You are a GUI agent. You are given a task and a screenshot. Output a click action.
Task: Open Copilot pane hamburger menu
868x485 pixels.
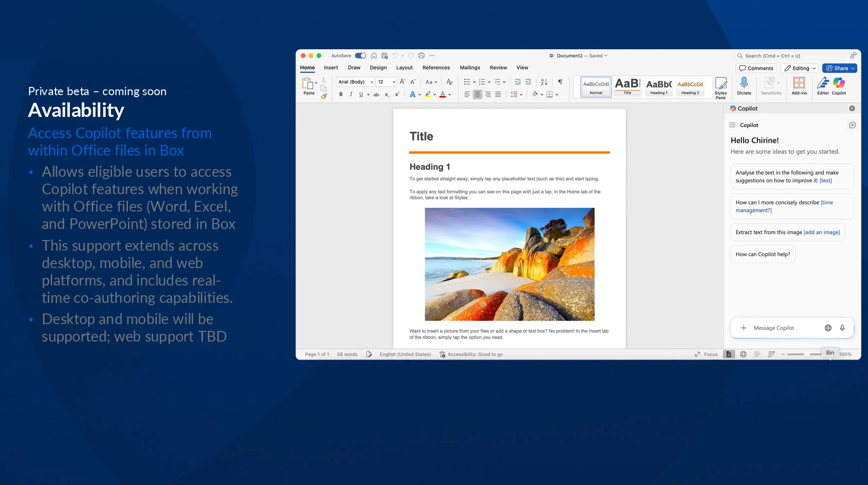click(732, 125)
